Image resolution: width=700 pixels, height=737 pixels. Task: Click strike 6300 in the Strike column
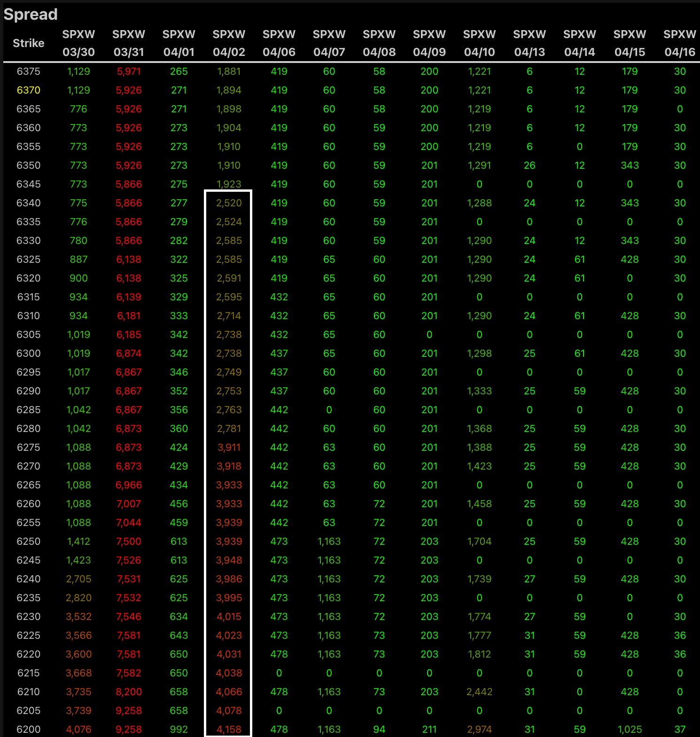click(x=29, y=353)
